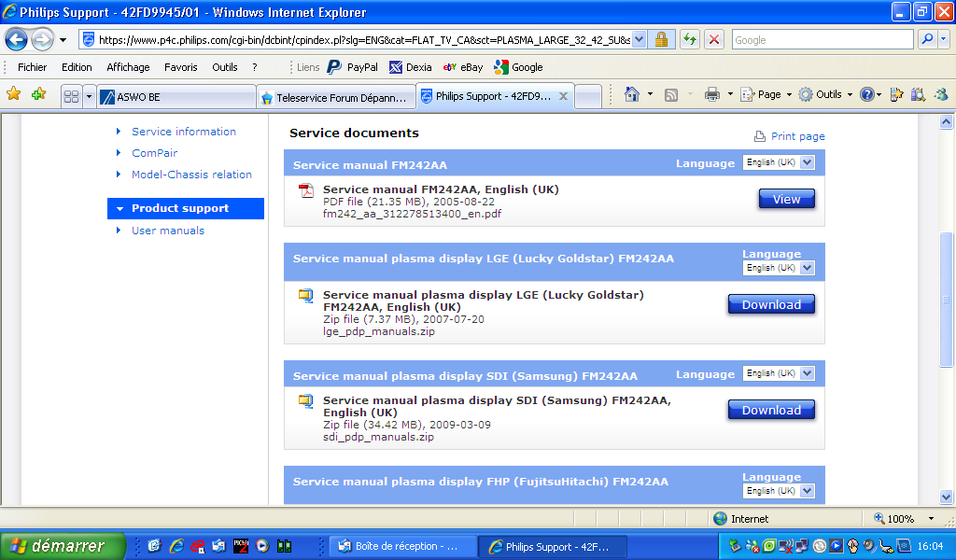The height and width of the screenshot is (560, 956).
Task: Click the RSS feeds icon
Action: click(x=671, y=94)
